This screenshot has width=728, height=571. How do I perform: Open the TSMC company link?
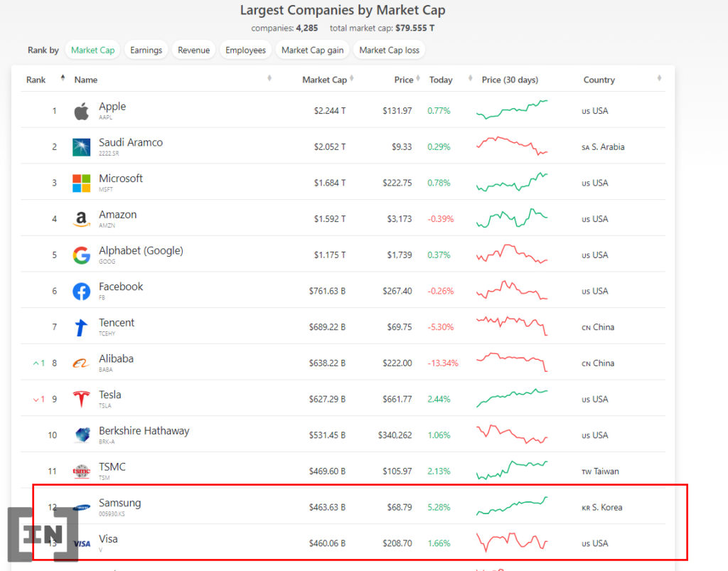[x=112, y=467]
